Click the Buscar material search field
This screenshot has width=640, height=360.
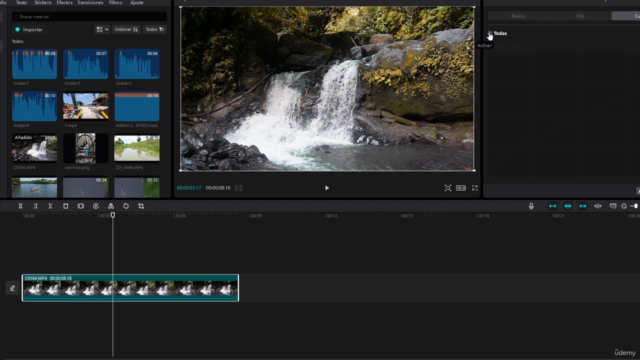point(89,17)
